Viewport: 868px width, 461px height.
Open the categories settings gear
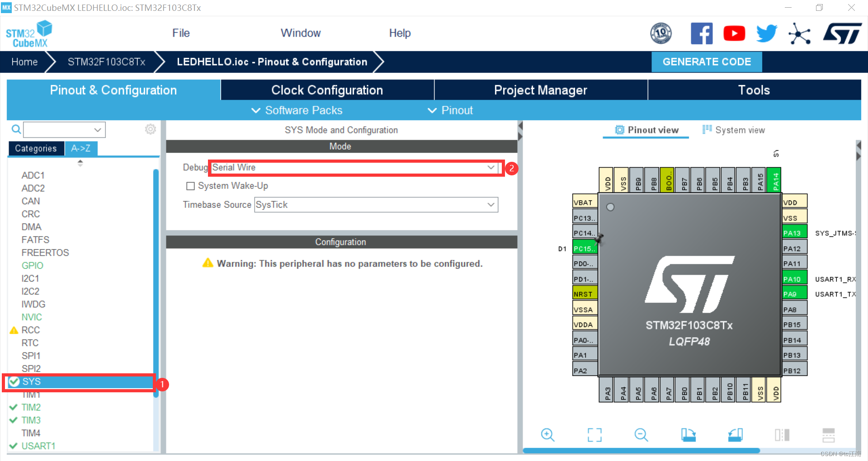151,129
